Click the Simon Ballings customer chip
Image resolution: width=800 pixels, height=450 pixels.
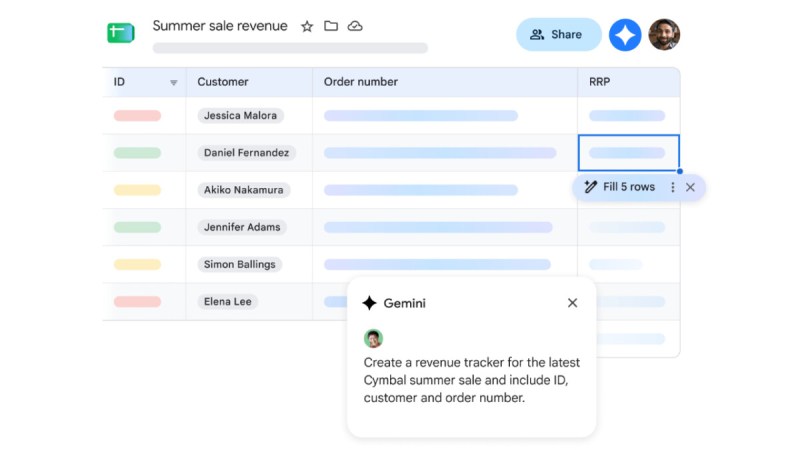click(239, 264)
